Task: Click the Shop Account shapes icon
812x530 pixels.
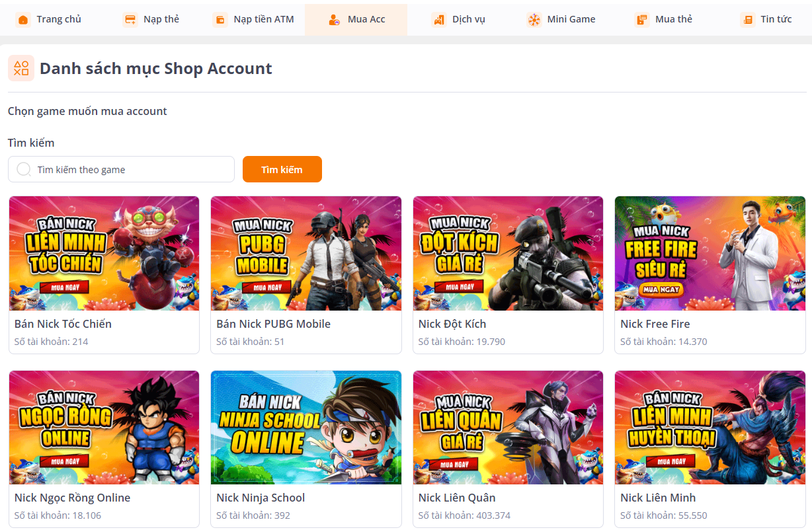Action: tap(21, 68)
